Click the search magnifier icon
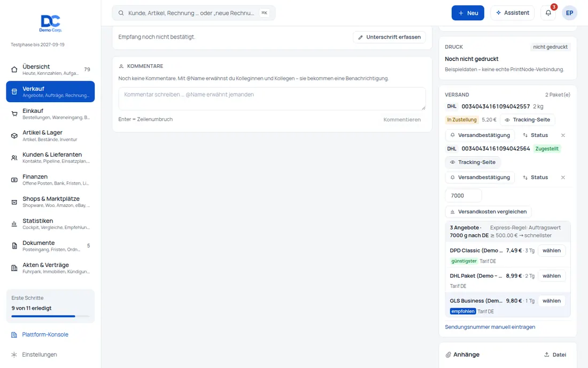This screenshot has height=368, width=588. 121,13
